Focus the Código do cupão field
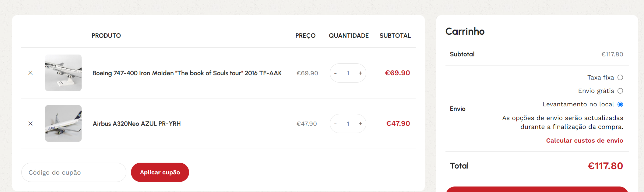This screenshot has height=192, width=644. (x=74, y=172)
